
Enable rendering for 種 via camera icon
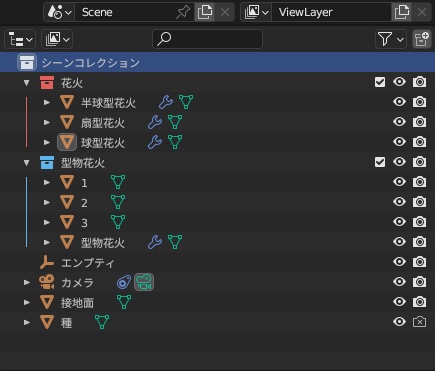419,322
